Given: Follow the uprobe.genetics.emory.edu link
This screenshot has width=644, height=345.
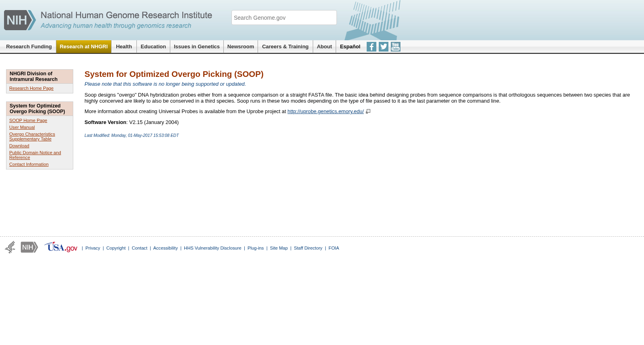Looking at the screenshot, I should pos(326,112).
